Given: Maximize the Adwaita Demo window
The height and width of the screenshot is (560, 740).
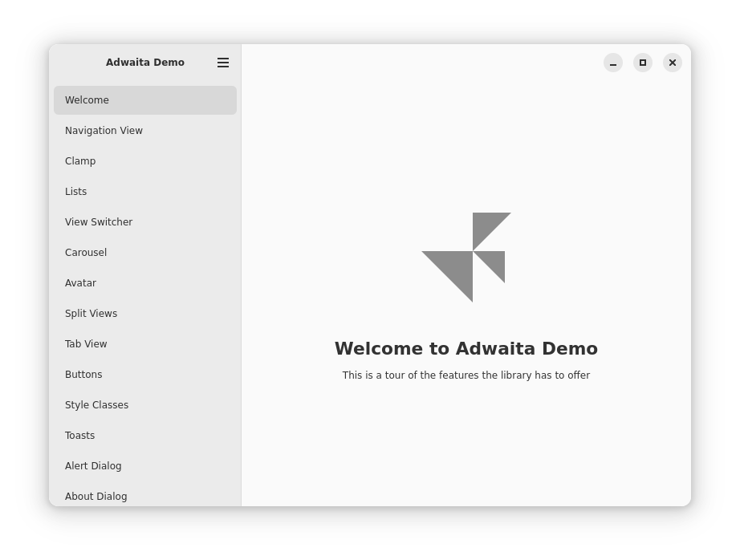Looking at the screenshot, I should point(643,63).
